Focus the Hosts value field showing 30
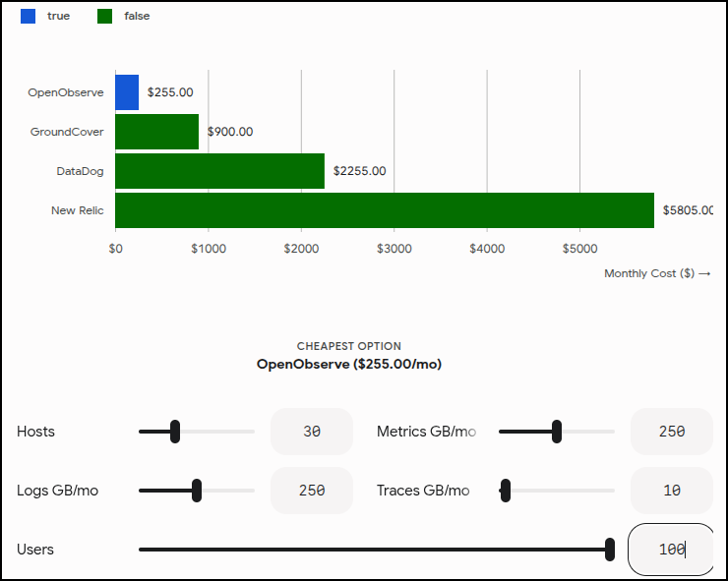The width and height of the screenshot is (728, 581). click(312, 432)
